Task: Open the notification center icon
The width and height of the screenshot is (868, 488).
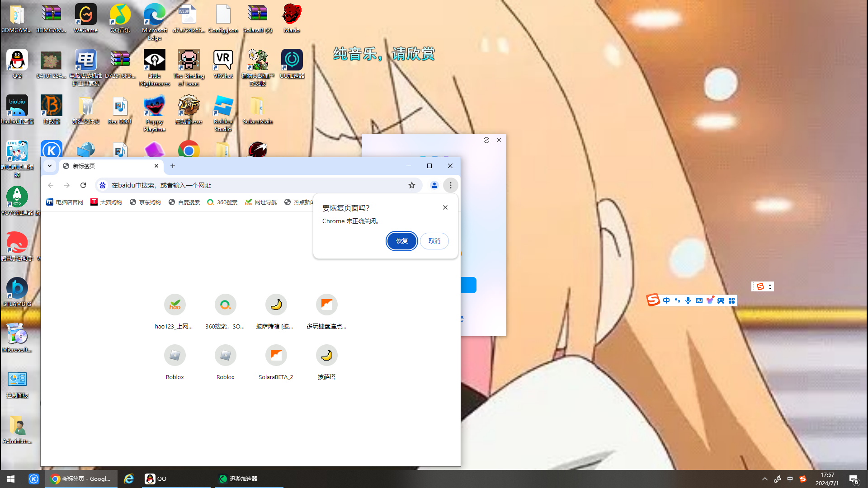Action: tap(854, 479)
